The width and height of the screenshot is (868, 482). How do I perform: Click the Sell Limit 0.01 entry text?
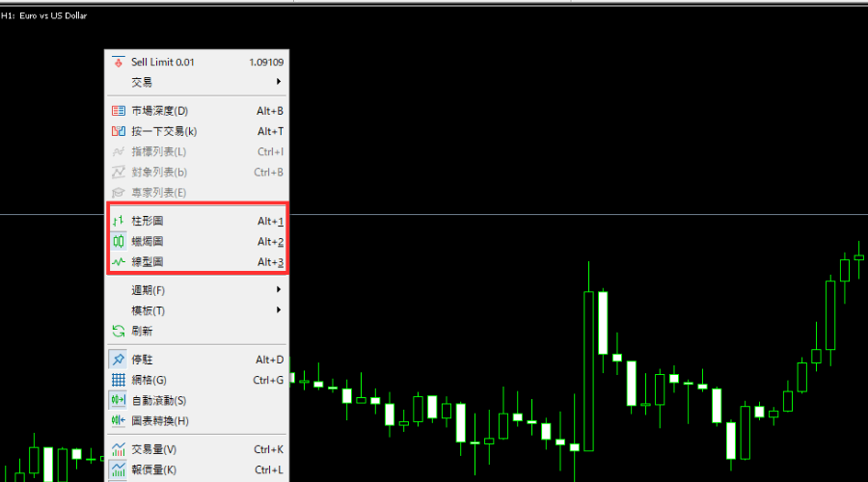[163, 62]
